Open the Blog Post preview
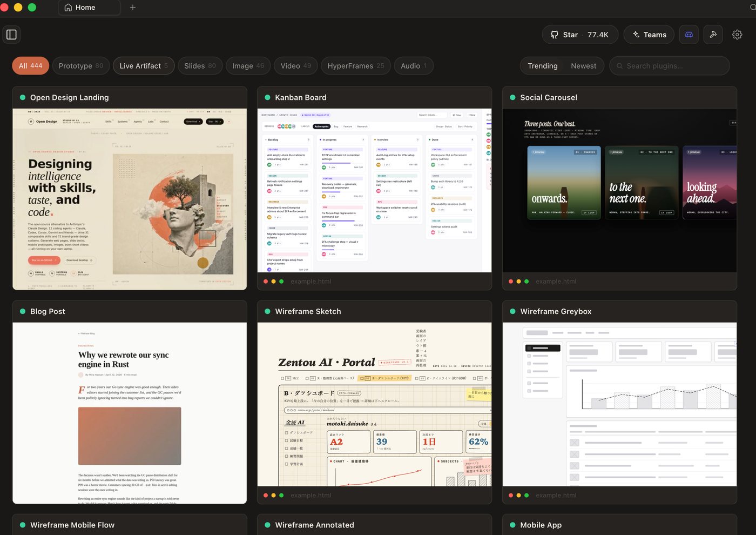This screenshot has height=535, width=756. pyautogui.click(x=130, y=413)
